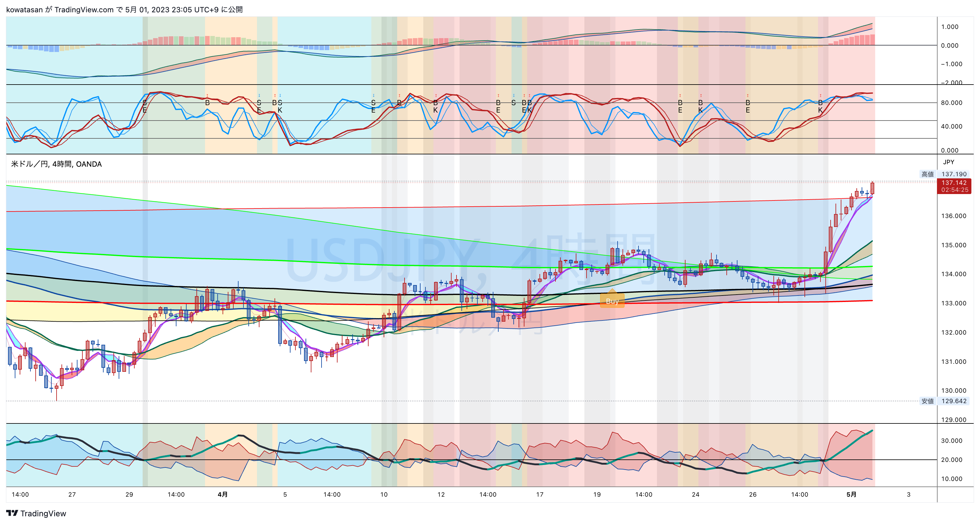
Task: Click the 20.000 value on ADX axis
Action: click(x=951, y=460)
